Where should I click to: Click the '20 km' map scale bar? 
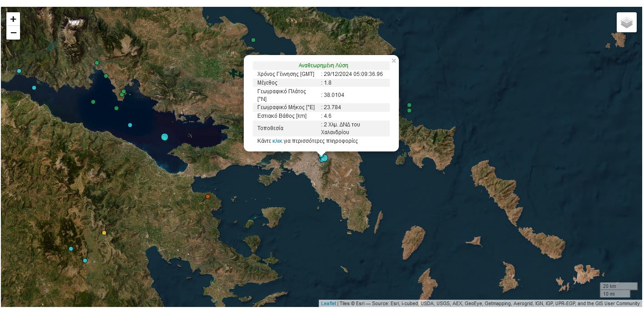[619, 286]
